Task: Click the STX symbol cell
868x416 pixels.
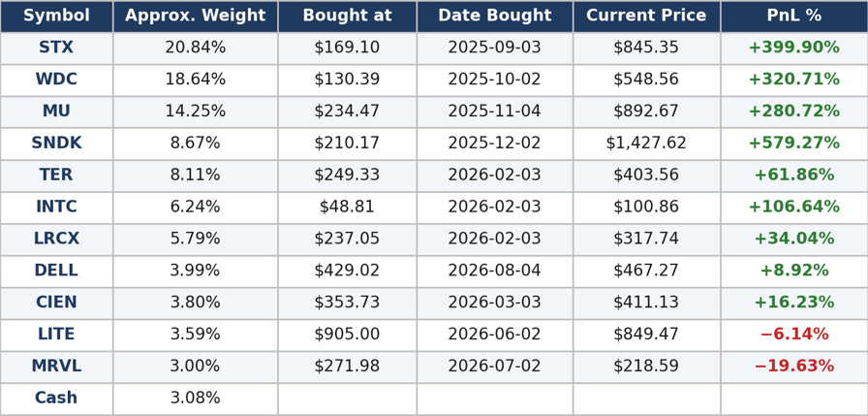Action: tap(56, 48)
